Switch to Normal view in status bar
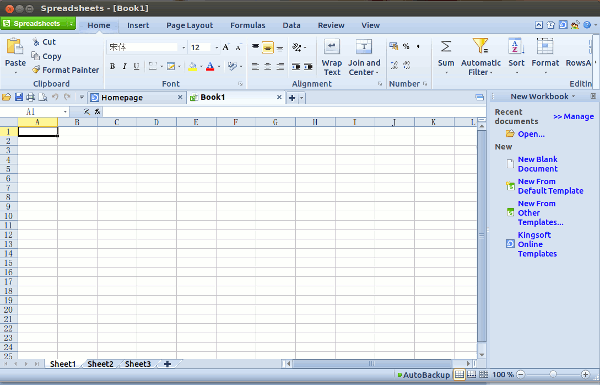 click(x=459, y=375)
